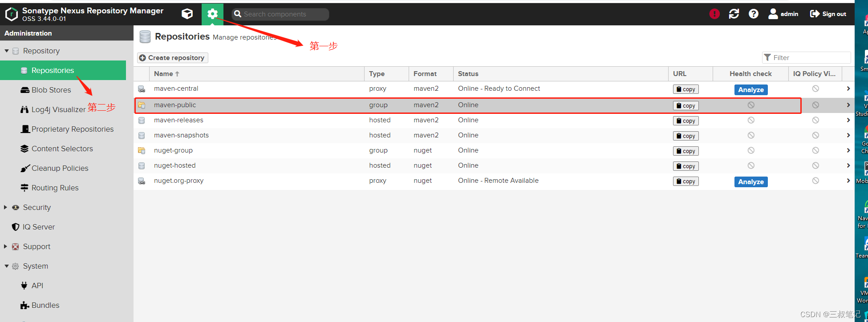Select Repositories in the sidebar
This screenshot has width=868, height=322.
pyautogui.click(x=63, y=70)
